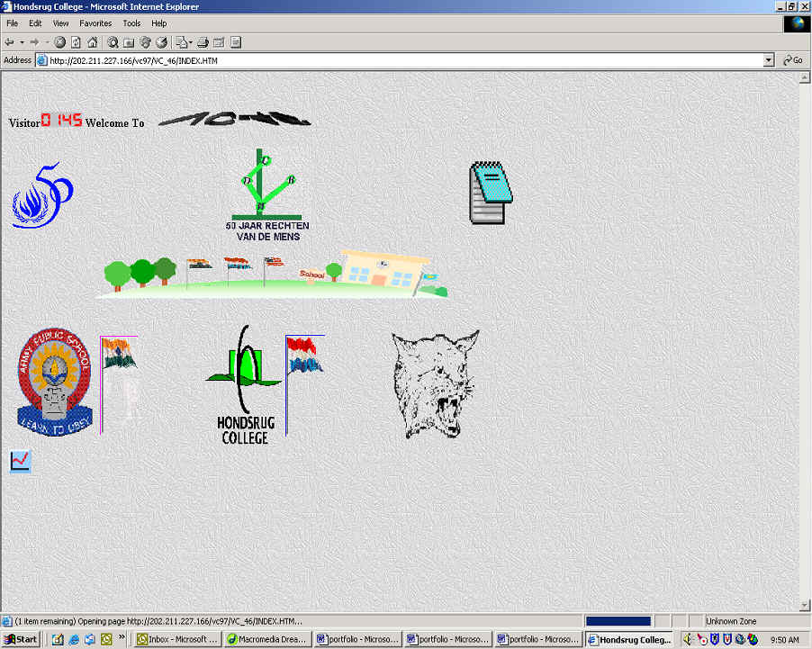The image size is (812, 649).
Task: Launch Outlook from quick launch
Action: [x=106, y=639]
